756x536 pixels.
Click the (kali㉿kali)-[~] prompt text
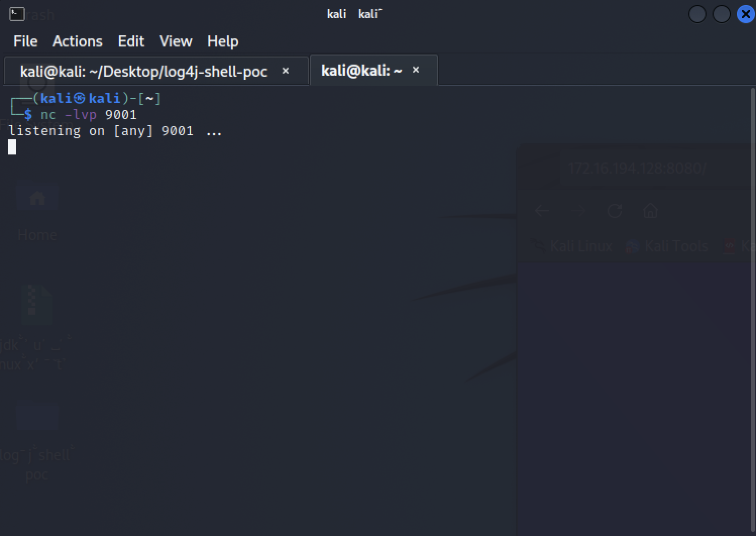pos(97,98)
